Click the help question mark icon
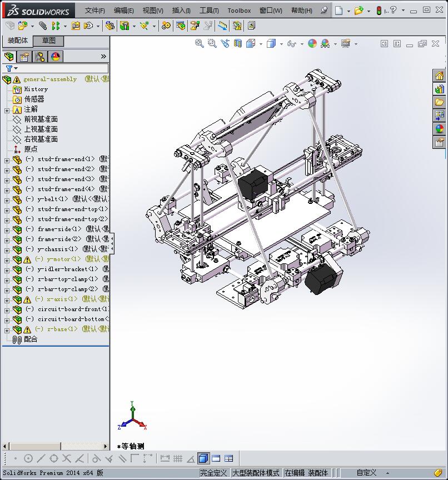The width and height of the screenshot is (448, 480). coord(394,10)
